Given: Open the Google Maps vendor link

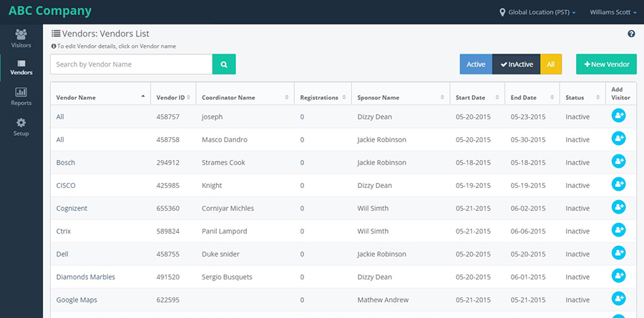Looking at the screenshot, I should (77, 300).
